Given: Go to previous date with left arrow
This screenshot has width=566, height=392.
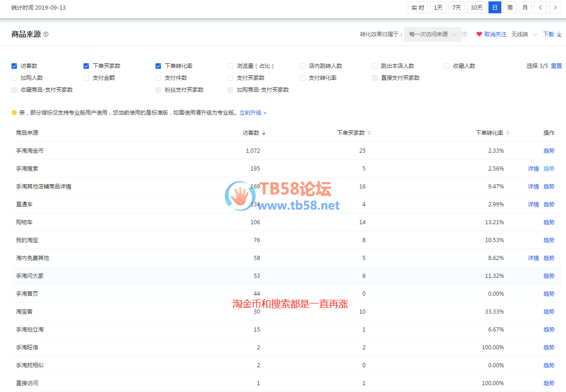Looking at the screenshot, I should [541, 7].
